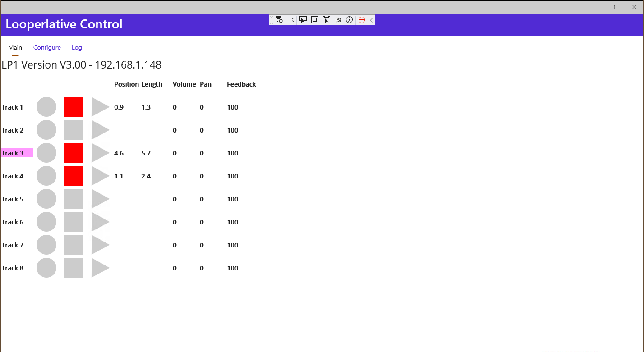
Task: Click the Track 1 label
Action: (x=12, y=107)
